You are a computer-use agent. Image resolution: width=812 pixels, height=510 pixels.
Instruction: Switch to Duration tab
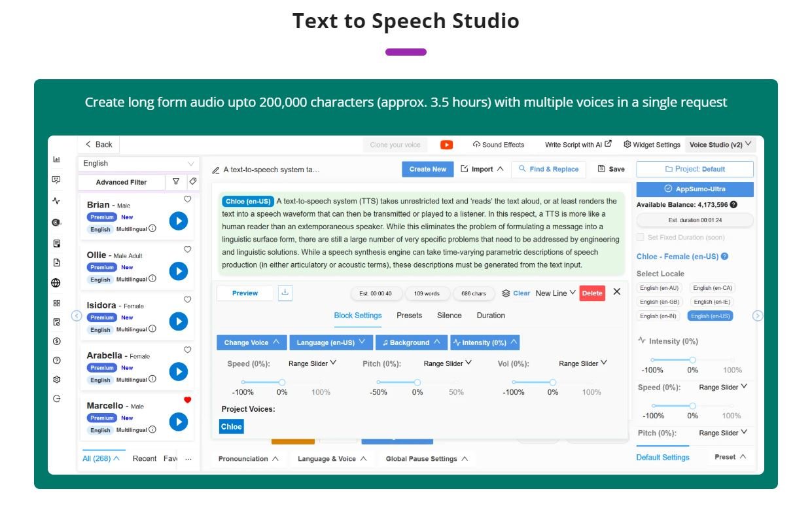pyautogui.click(x=491, y=316)
